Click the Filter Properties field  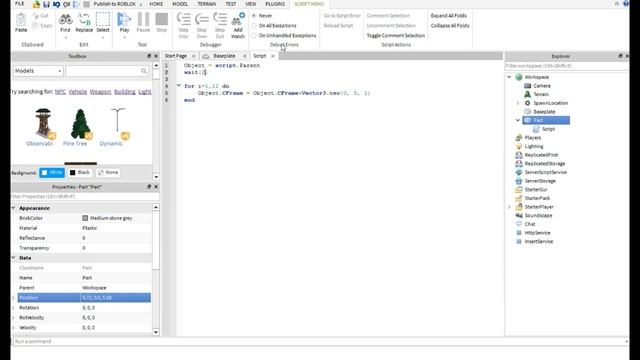pos(85,196)
